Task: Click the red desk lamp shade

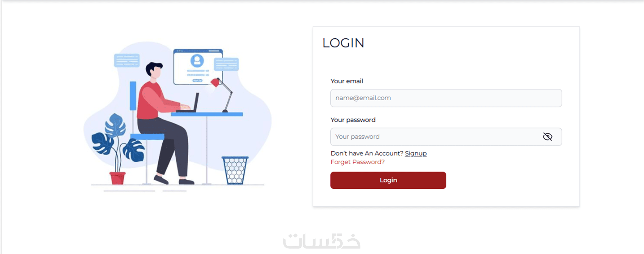Action: pyautogui.click(x=215, y=82)
